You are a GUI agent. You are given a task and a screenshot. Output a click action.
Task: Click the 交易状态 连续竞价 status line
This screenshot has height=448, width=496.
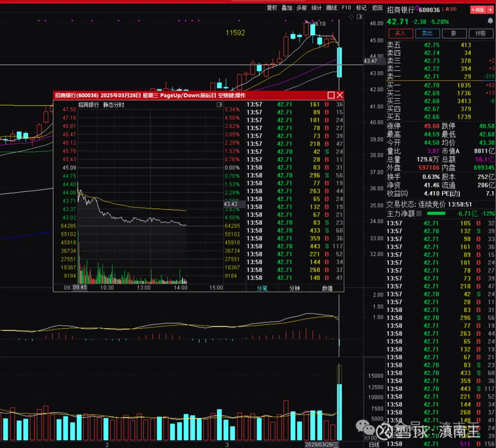coord(429,205)
